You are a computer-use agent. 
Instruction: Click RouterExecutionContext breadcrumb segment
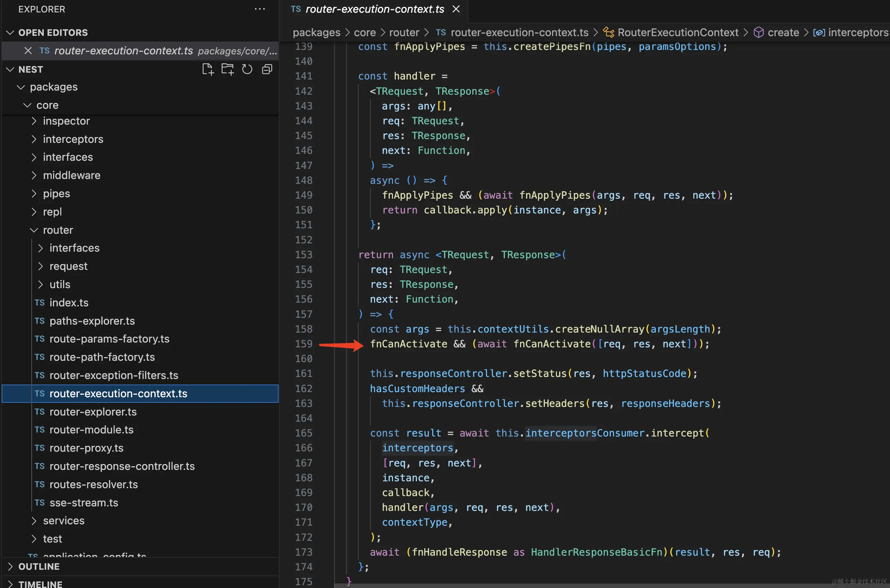tap(677, 33)
